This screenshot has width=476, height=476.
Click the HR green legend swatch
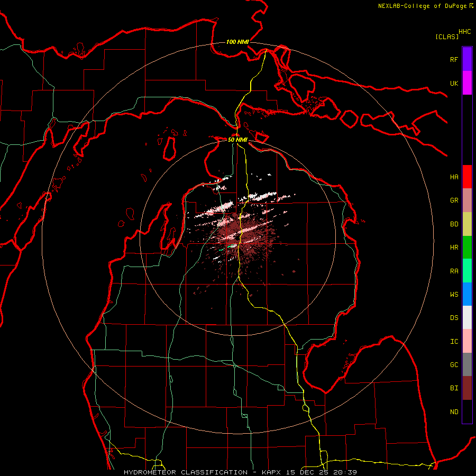467,248
